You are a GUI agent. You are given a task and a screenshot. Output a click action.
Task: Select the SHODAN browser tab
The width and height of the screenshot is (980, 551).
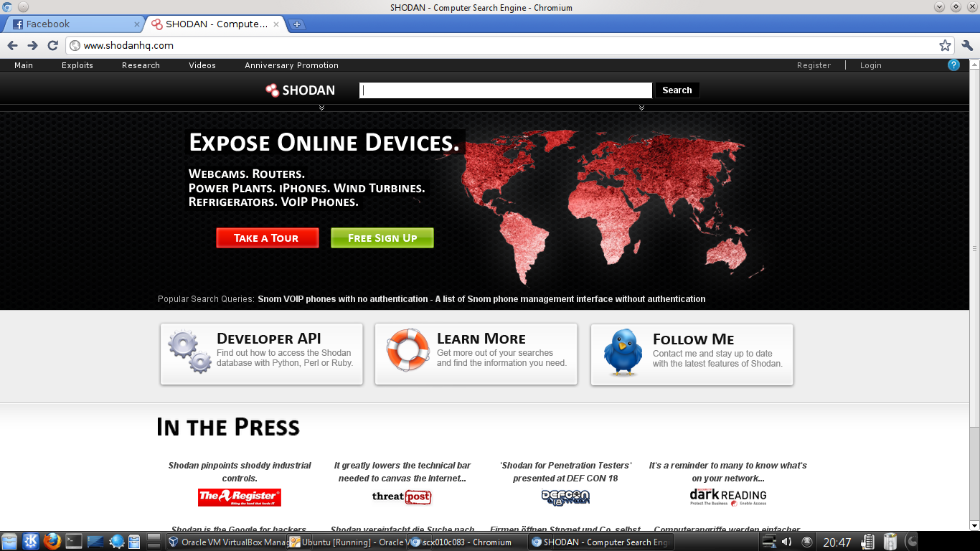pos(215,24)
